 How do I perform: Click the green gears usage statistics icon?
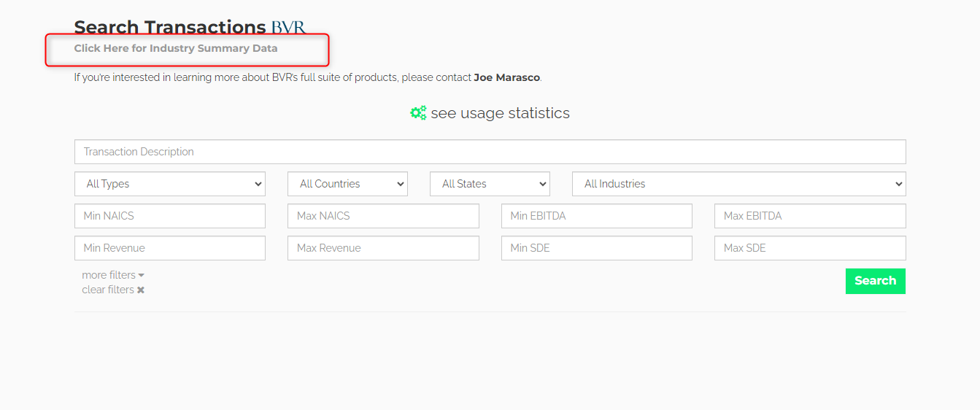coord(418,113)
